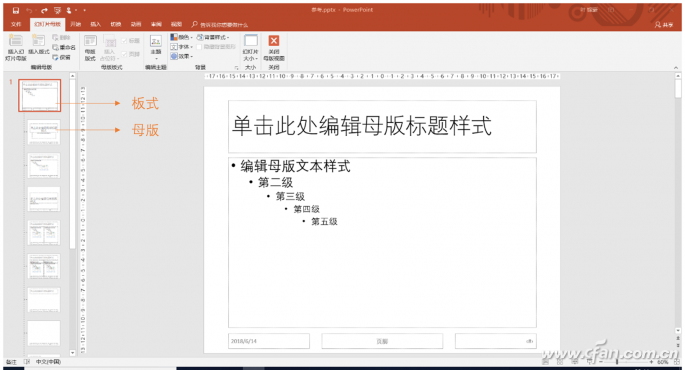Image resolution: width=685 pixels, height=370 pixels.
Task: Adjust the zoom slider in status bar
Action: point(617,362)
